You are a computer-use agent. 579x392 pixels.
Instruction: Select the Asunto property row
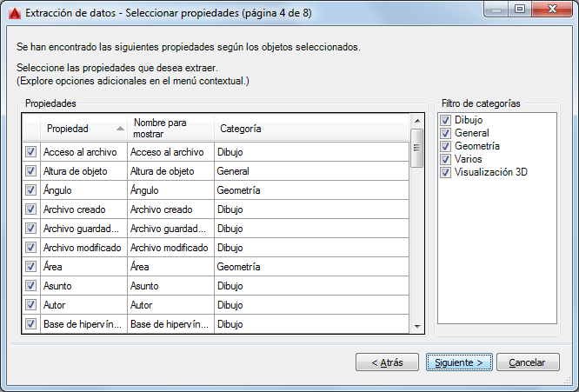pyautogui.click(x=83, y=286)
